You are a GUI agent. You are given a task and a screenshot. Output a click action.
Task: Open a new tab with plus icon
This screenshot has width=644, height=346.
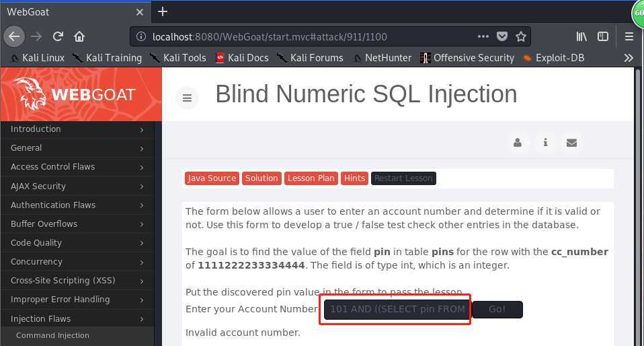(163, 11)
